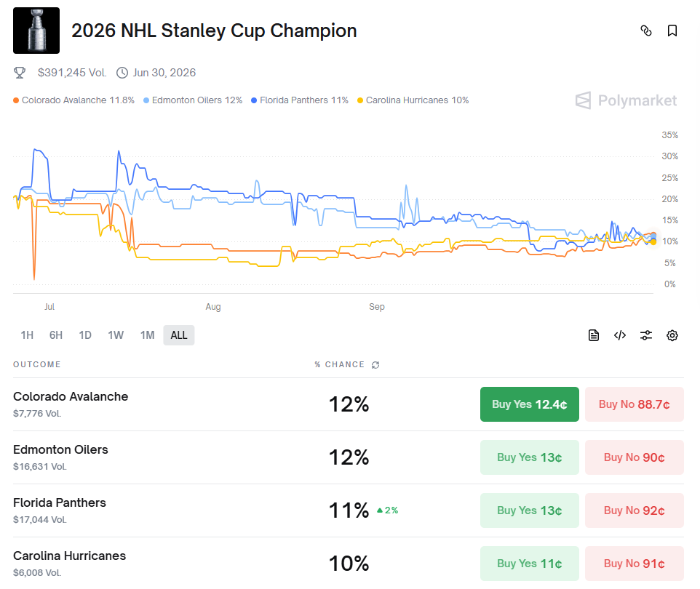Select the 1D time range

coord(85,335)
